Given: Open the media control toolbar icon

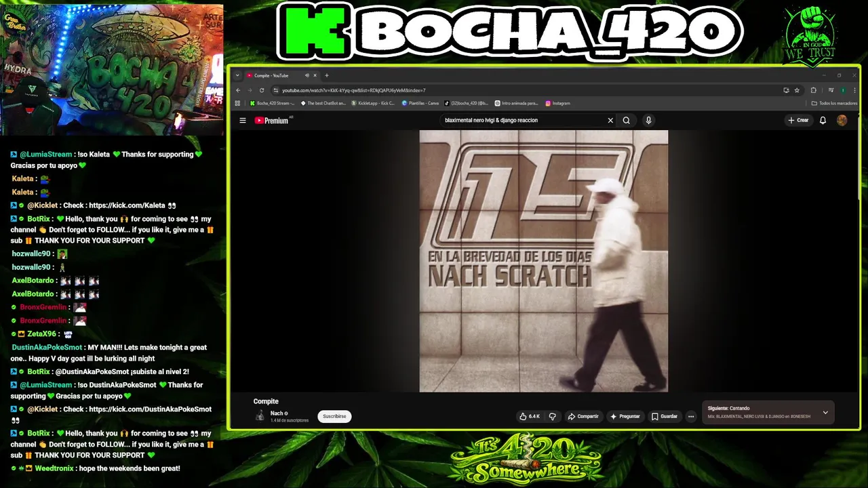Looking at the screenshot, I should (x=831, y=90).
